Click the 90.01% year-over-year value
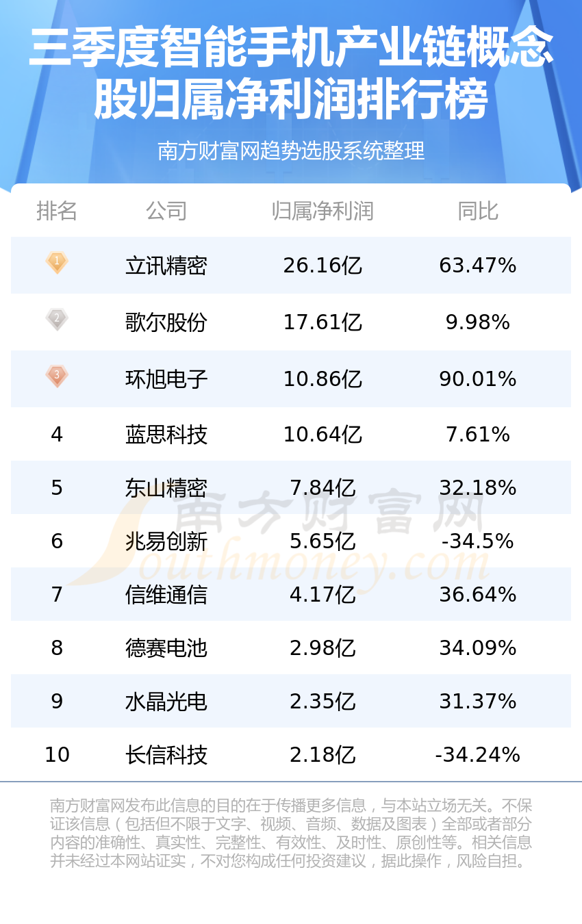Screen dimensions: 582x924 (x=478, y=379)
